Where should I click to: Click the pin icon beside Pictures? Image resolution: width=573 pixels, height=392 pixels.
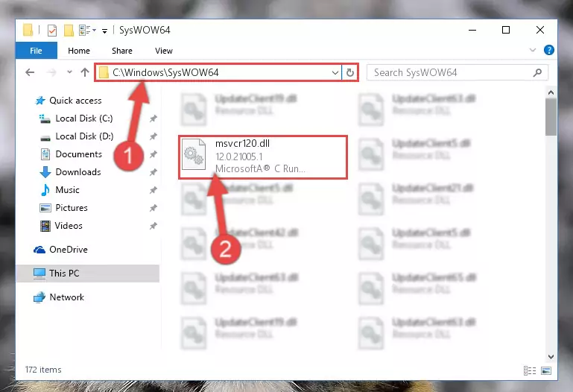pyautogui.click(x=153, y=208)
